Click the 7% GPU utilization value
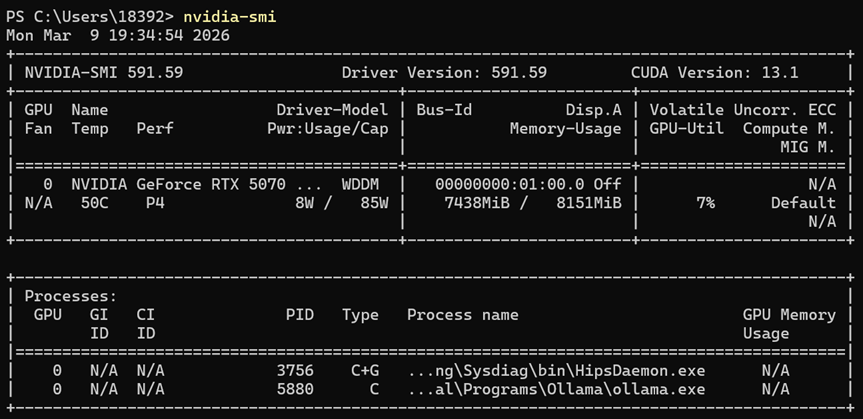Screen dimensions: 863x419 coord(706,203)
